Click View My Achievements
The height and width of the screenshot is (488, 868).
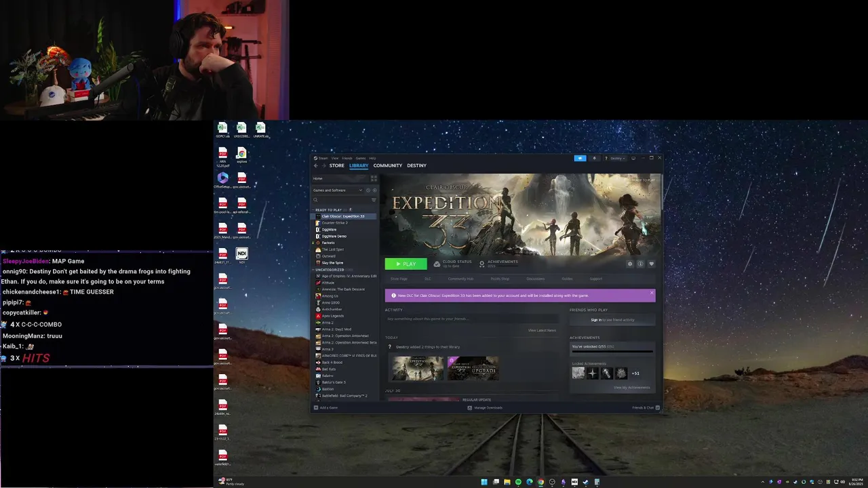click(632, 388)
